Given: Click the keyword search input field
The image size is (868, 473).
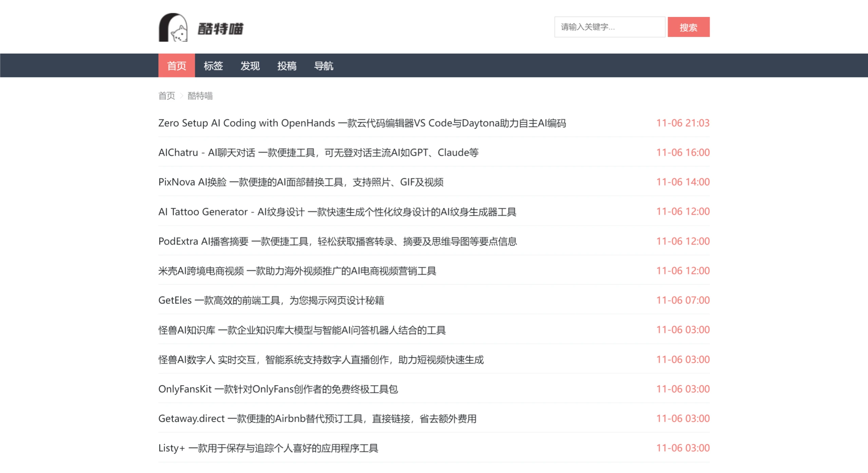Looking at the screenshot, I should tap(609, 27).
